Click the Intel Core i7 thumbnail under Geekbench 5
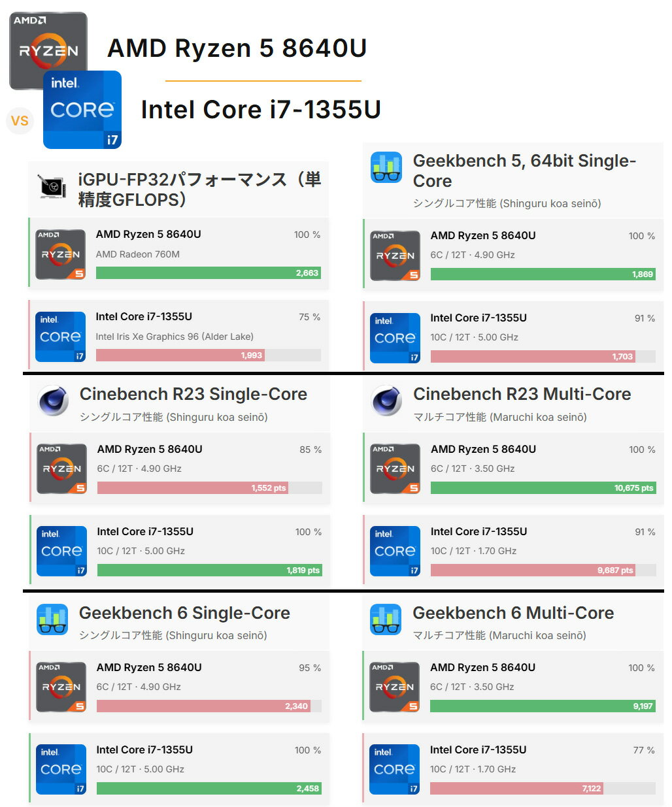The height and width of the screenshot is (807, 672). tap(395, 338)
